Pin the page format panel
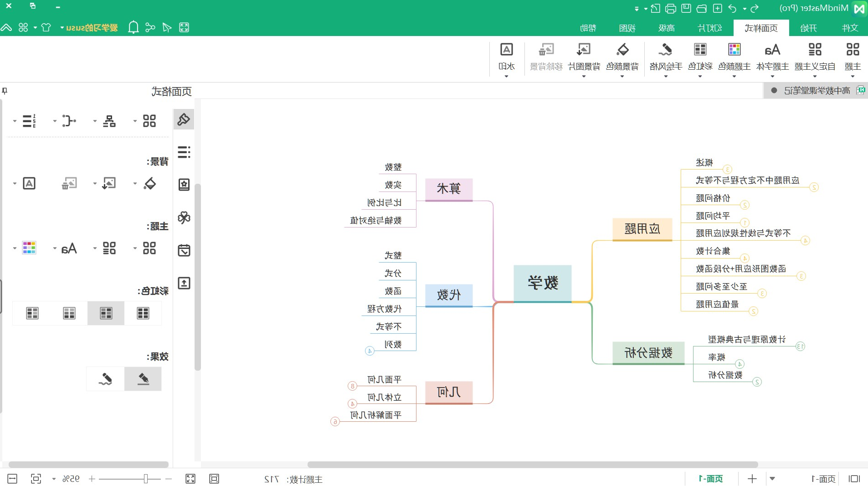The width and height of the screenshot is (868, 486). click(5, 91)
